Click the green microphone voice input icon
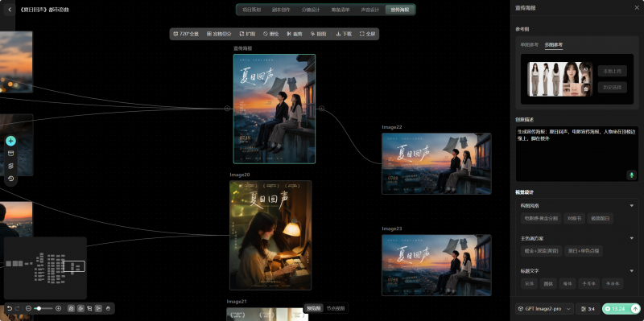Viewport: 644px width, 321px height. tap(632, 175)
